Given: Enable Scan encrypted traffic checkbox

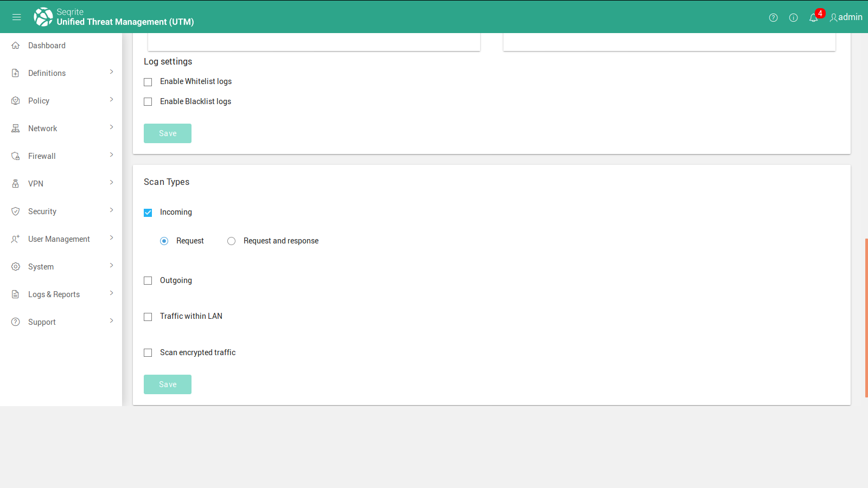Looking at the screenshot, I should pos(148,353).
